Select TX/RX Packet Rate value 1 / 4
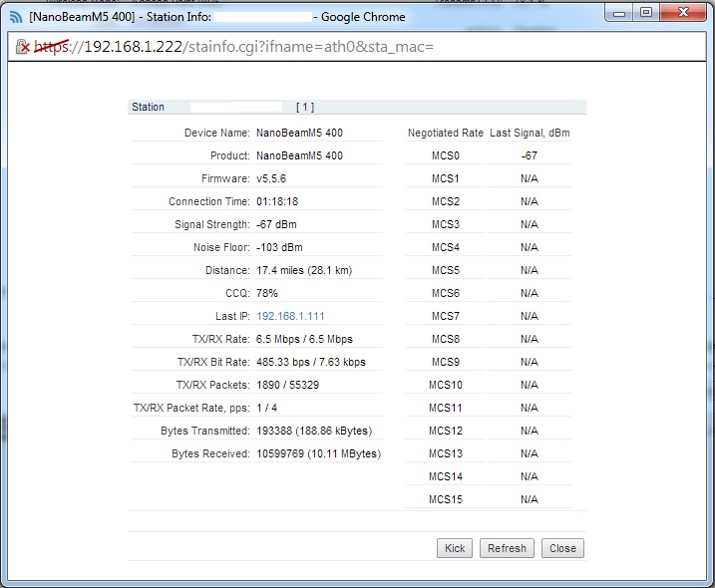 pyautogui.click(x=267, y=408)
